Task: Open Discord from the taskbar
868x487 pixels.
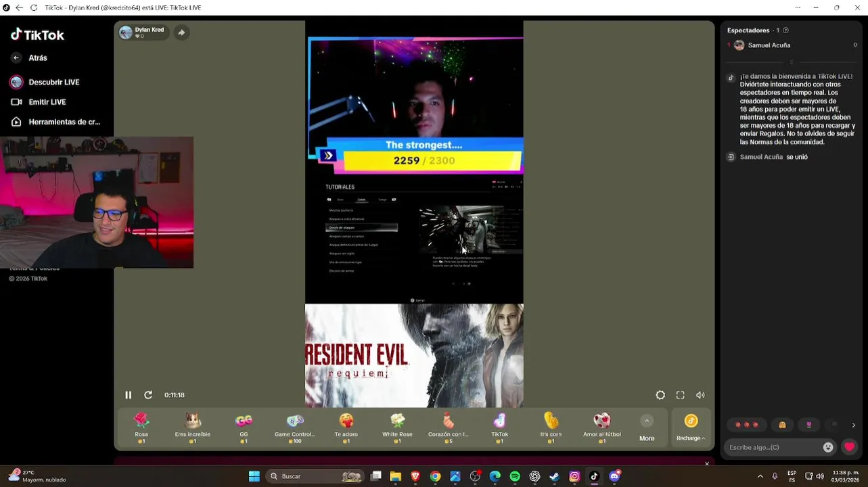Action: point(614,476)
